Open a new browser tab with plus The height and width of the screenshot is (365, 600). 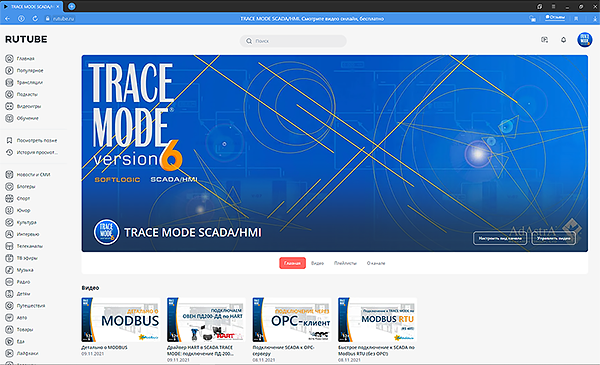click(x=71, y=6)
